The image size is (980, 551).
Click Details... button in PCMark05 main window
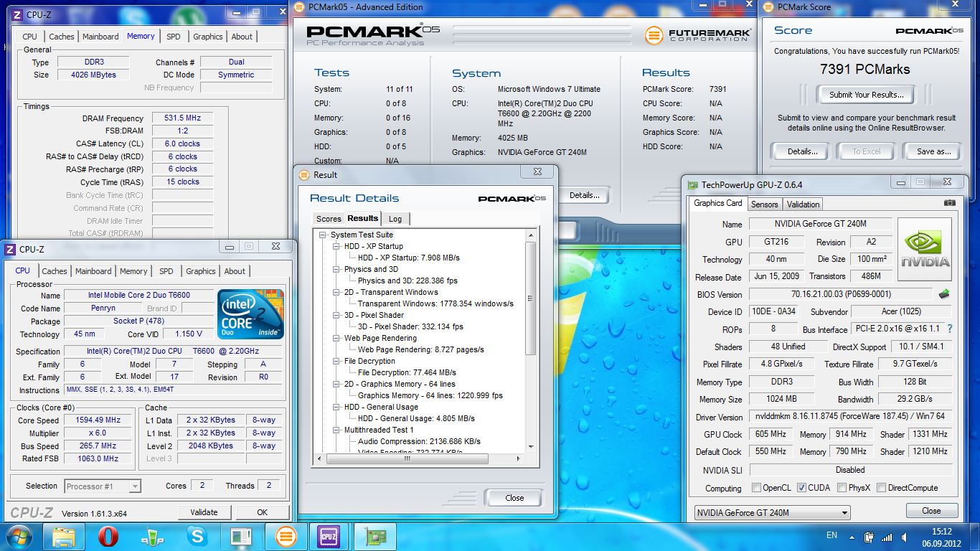point(584,195)
